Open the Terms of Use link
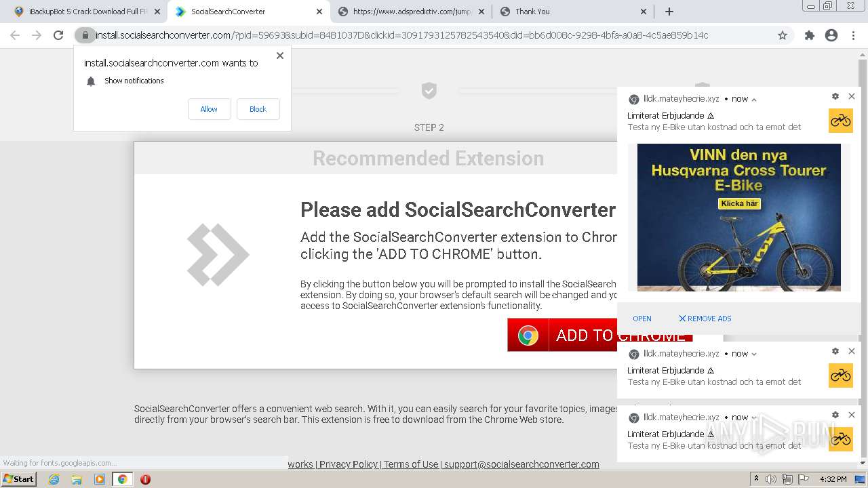This screenshot has height=488, width=868. 411,464
